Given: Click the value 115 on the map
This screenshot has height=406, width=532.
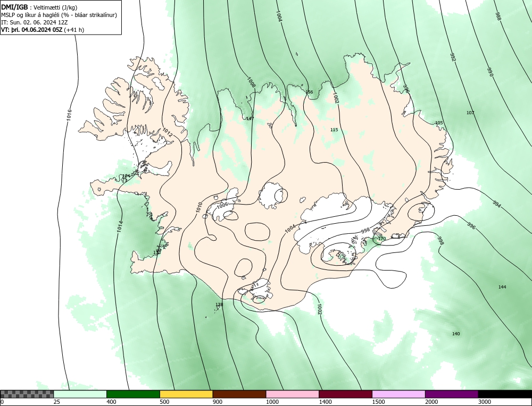Looking at the screenshot, I should click(334, 130).
